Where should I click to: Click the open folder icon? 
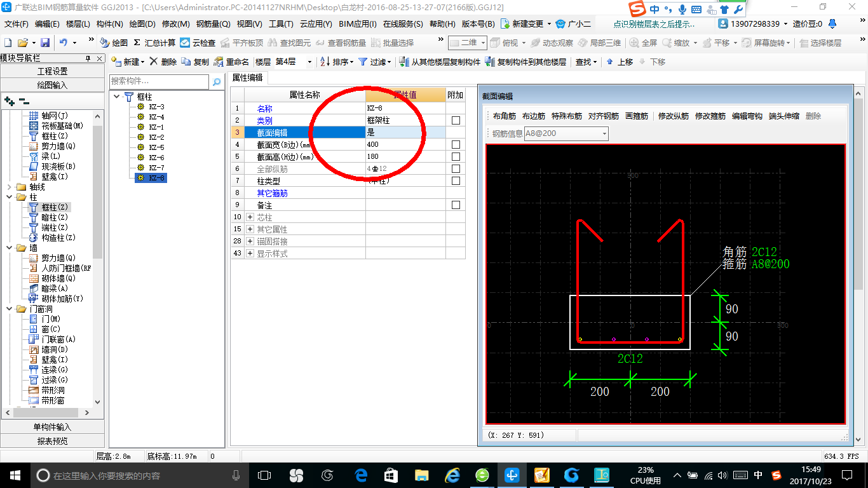(x=23, y=43)
